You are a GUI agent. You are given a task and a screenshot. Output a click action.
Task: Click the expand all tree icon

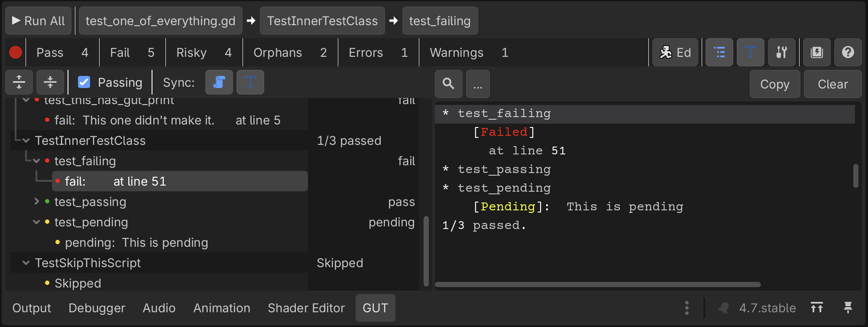click(19, 82)
